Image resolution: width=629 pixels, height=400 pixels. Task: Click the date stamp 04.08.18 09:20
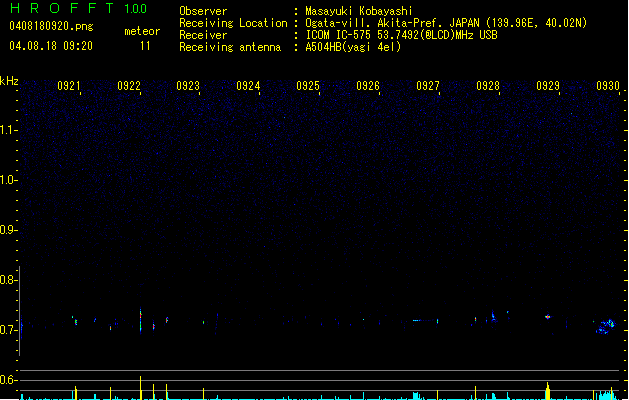coord(51,46)
